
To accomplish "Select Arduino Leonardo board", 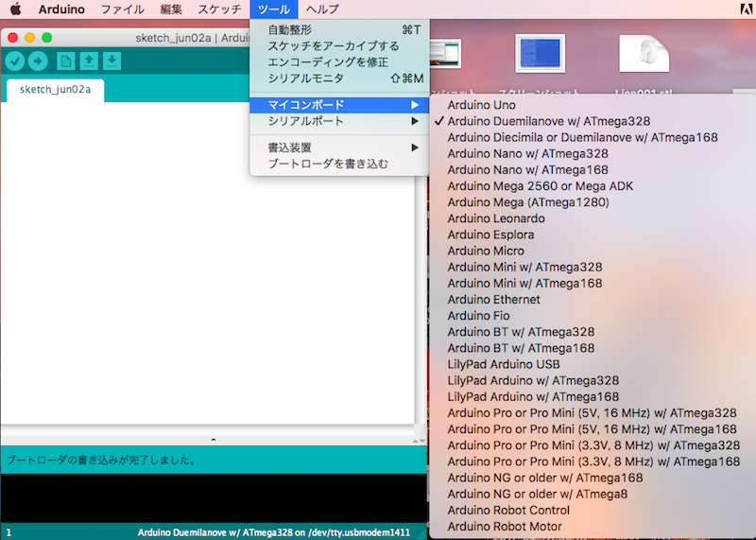I will (593, 218).
